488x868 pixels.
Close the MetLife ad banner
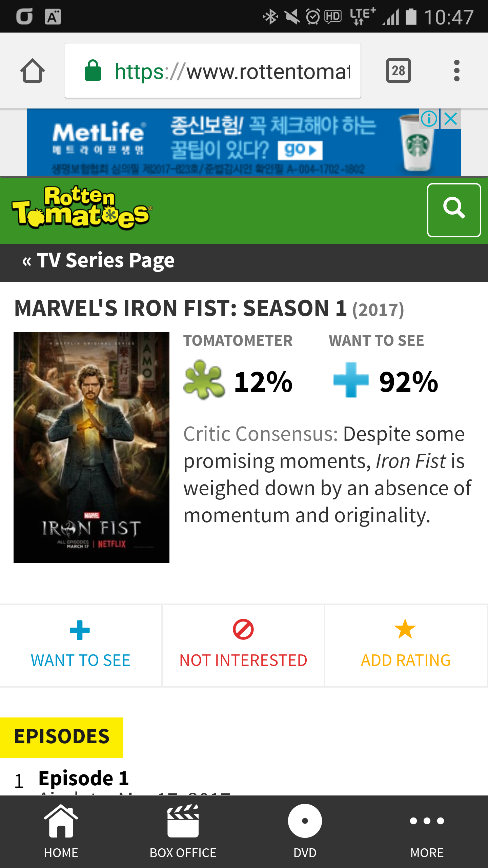pyautogui.click(x=451, y=119)
